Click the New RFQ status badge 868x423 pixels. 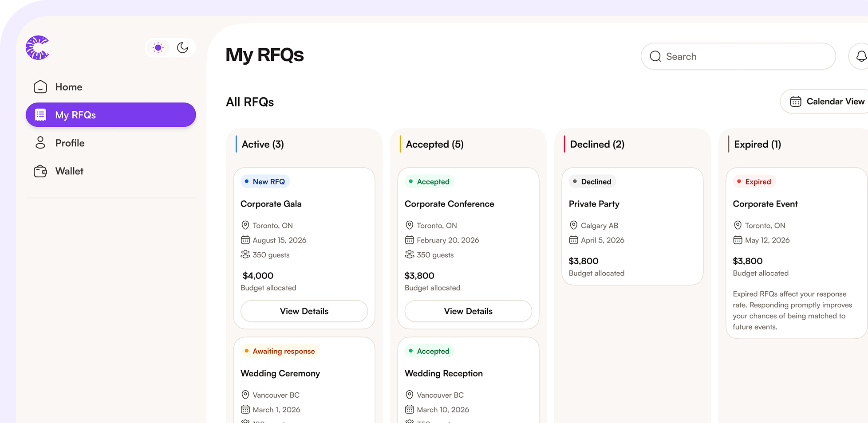[265, 181]
